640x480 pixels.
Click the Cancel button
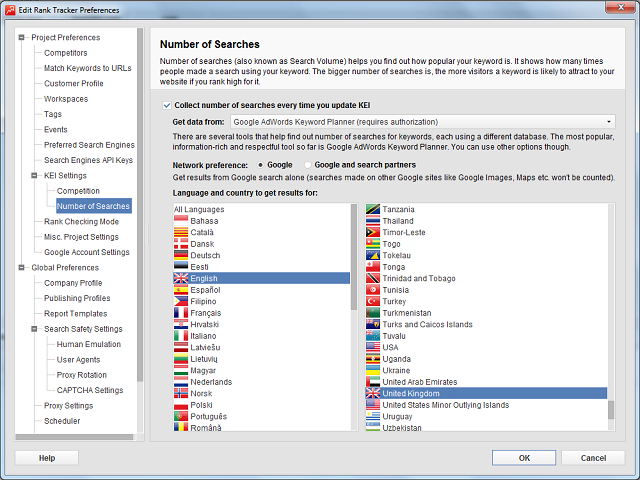[593, 458]
